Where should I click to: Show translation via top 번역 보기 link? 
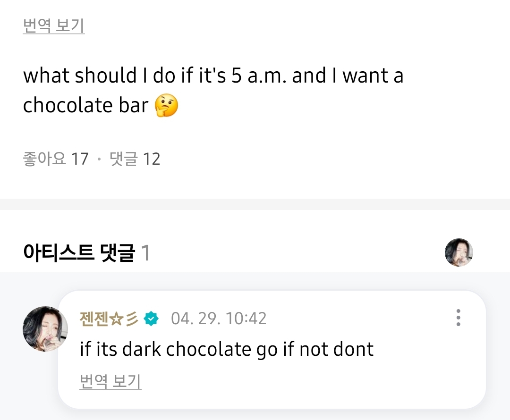[x=53, y=26]
